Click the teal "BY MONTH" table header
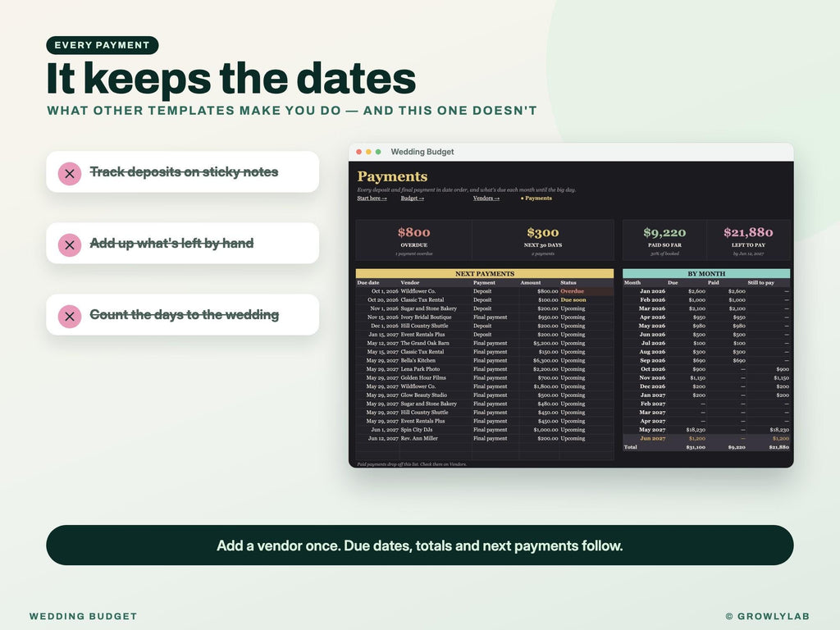The width and height of the screenshot is (840, 630). 706,273
